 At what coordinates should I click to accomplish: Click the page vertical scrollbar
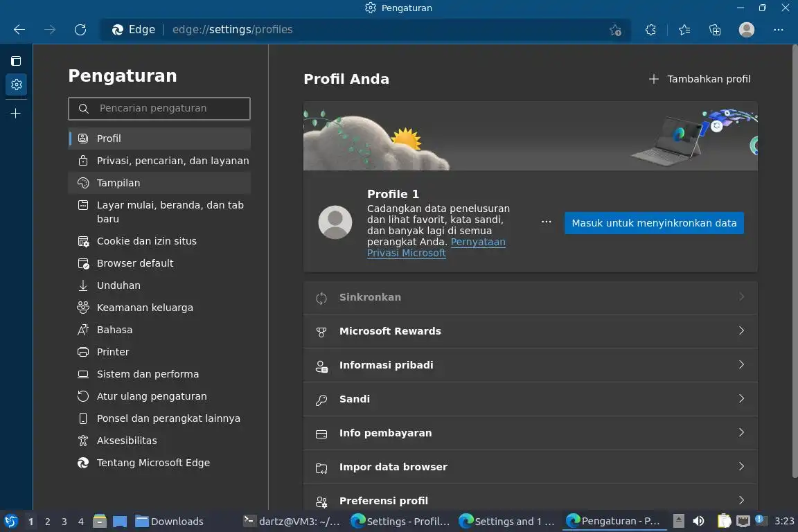click(795, 262)
